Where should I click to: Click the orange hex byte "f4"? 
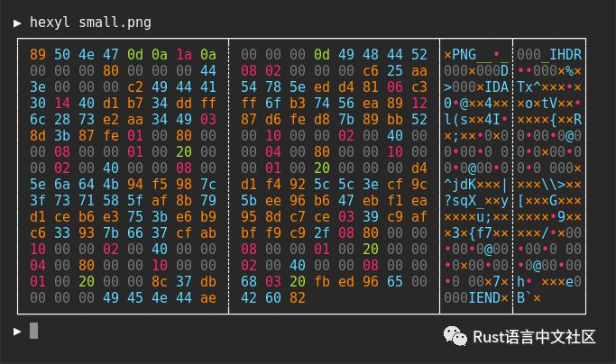(273, 184)
